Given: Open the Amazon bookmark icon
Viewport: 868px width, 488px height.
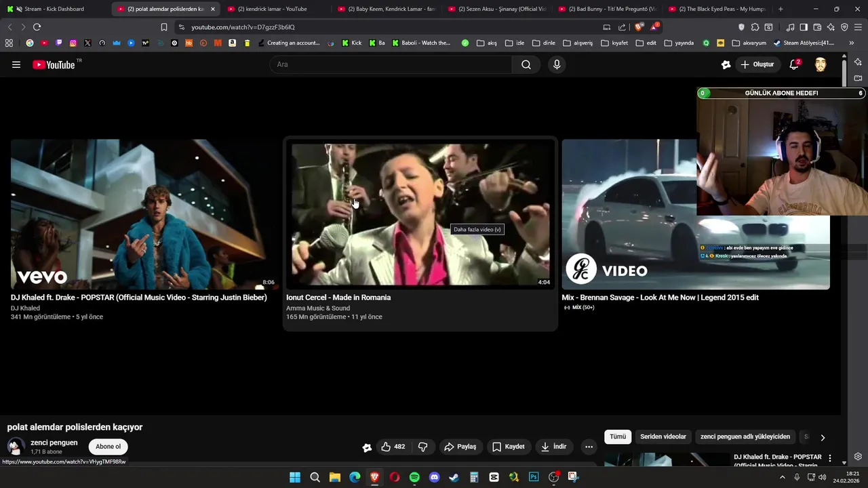Looking at the screenshot, I should pyautogui.click(x=232, y=43).
